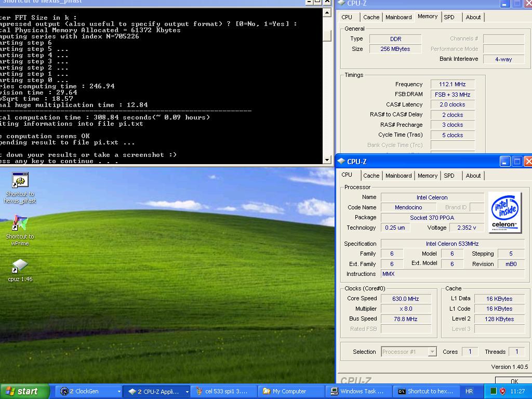Image resolution: width=532 pixels, height=399 pixels.
Task: Click the FSB:DRAM FSB + 33 MHz value
Action: pyautogui.click(x=453, y=95)
